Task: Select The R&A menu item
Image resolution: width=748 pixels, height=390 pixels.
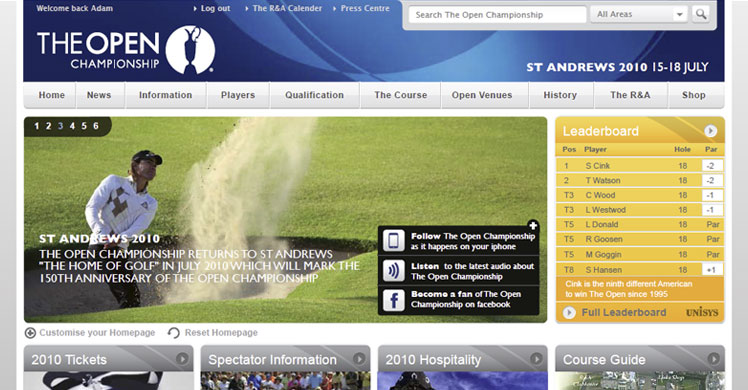Action: [x=630, y=95]
